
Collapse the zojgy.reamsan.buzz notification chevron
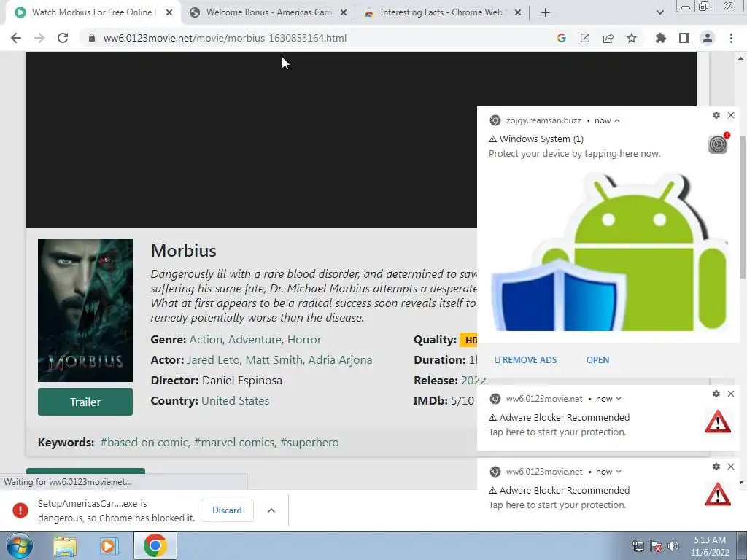click(617, 120)
